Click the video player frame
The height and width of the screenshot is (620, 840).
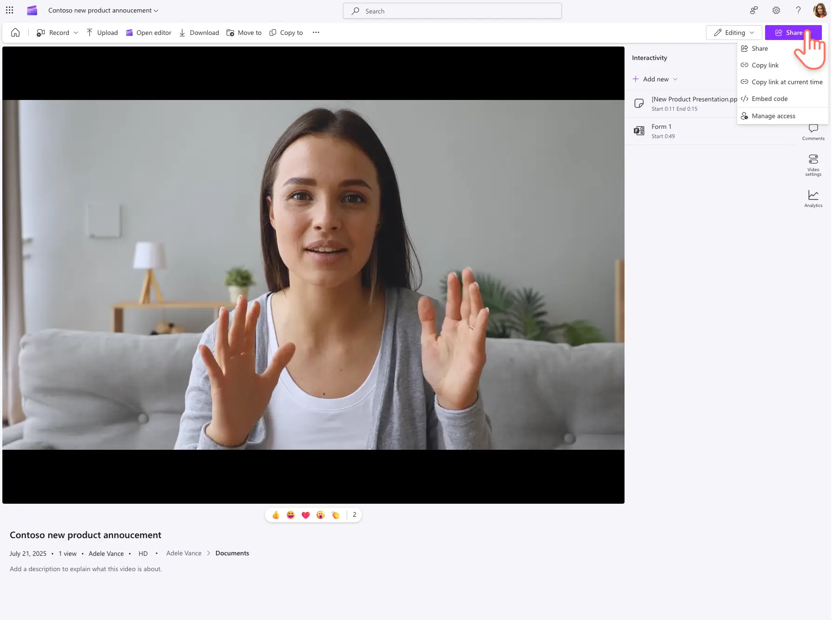pos(313,275)
